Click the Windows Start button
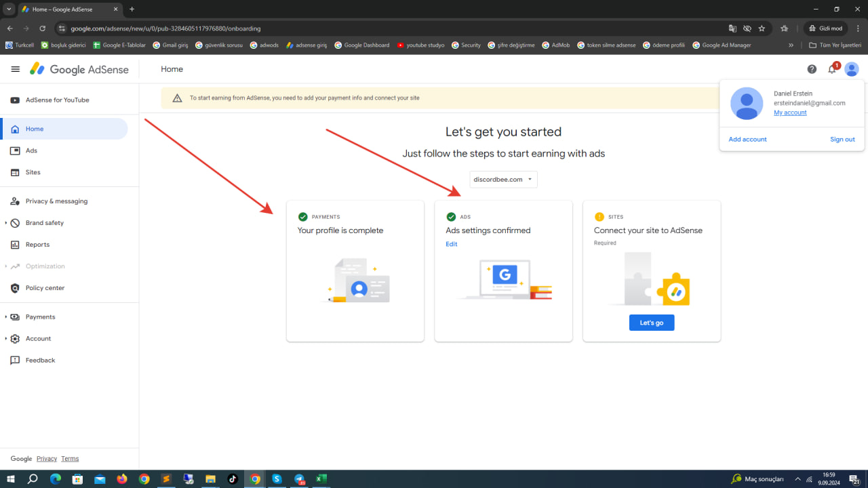 click(11, 479)
